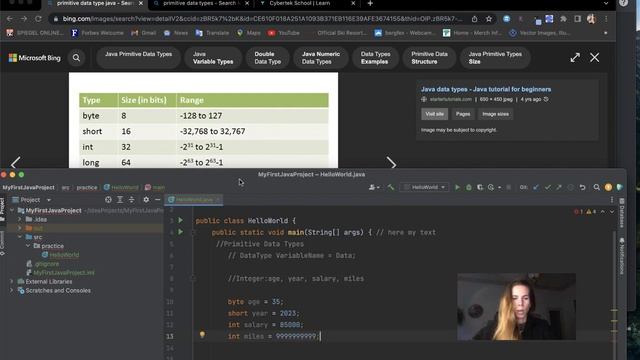Expand External Libraries node
Image resolution: width=640 pixels, height=360 pixels.
12,282
